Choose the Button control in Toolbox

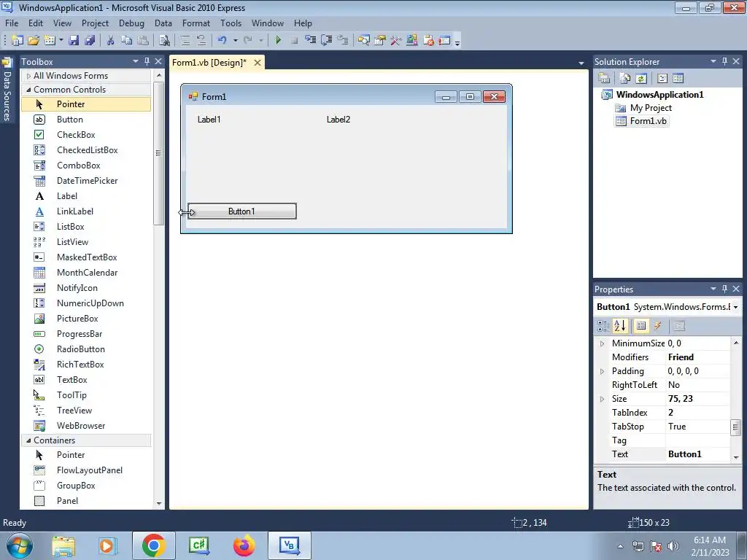pos(86,120)
